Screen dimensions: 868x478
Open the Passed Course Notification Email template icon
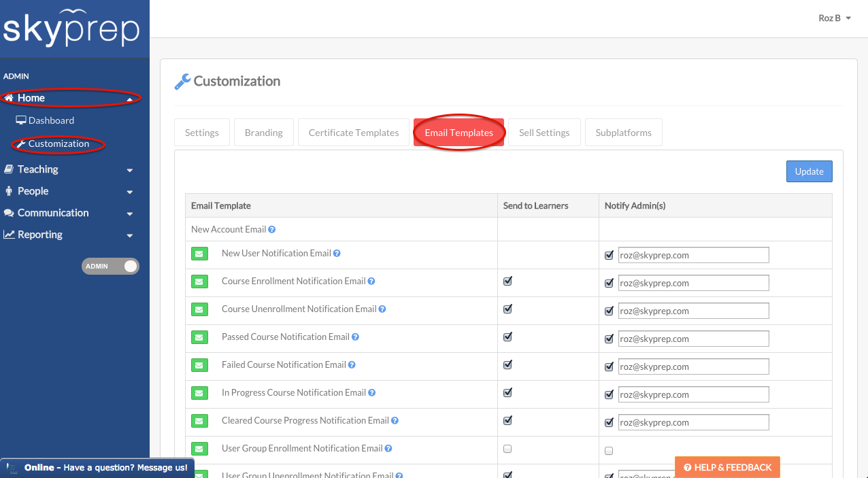coord(199,338)
